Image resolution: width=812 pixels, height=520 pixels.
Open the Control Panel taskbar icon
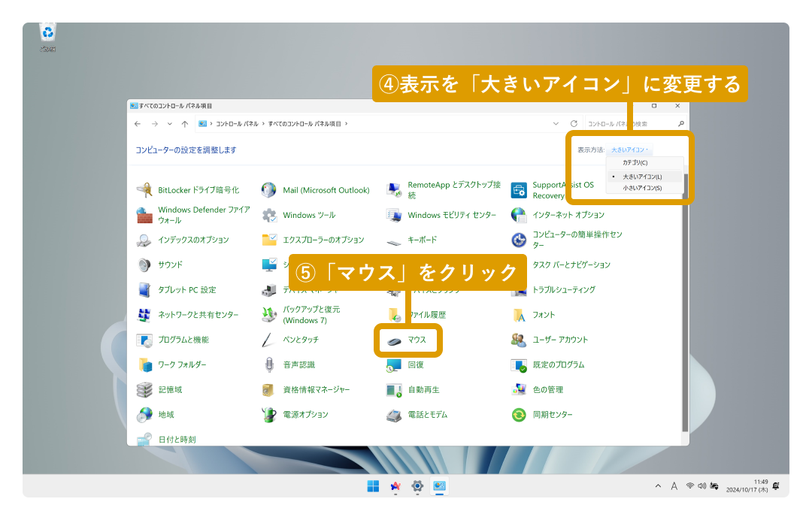tap(440, 486)
